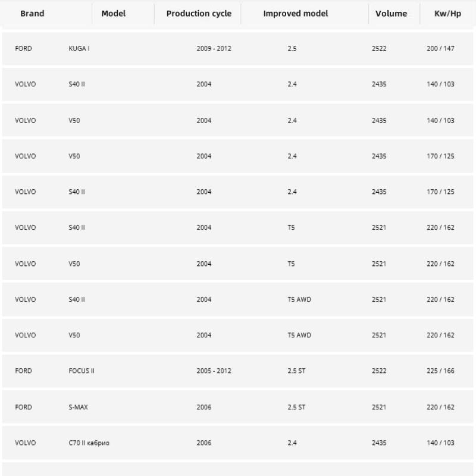Viewport: 476px width, 476px height.
Task: Click the Kw/Hp column header
Action: click(x=447, y=14)
